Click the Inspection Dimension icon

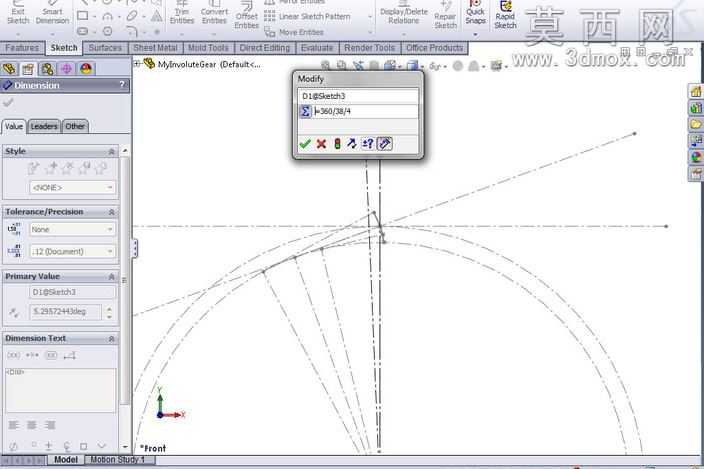51,355
